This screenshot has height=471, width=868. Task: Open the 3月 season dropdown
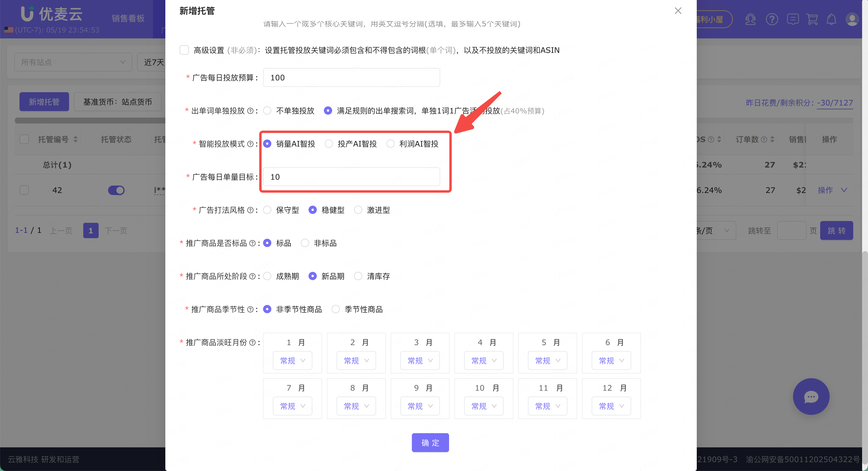pos(420,361)
